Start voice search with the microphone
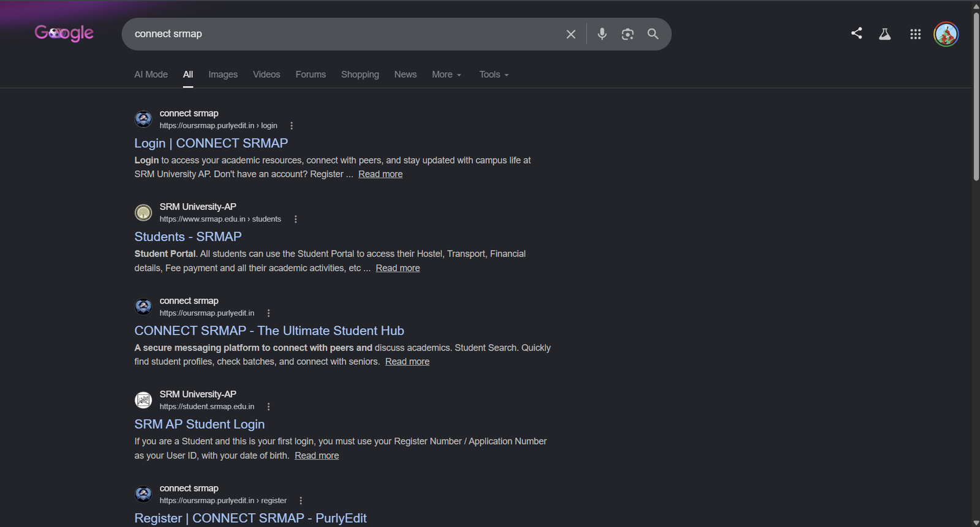This screenshot has width=980, height=527. (602, 34)
